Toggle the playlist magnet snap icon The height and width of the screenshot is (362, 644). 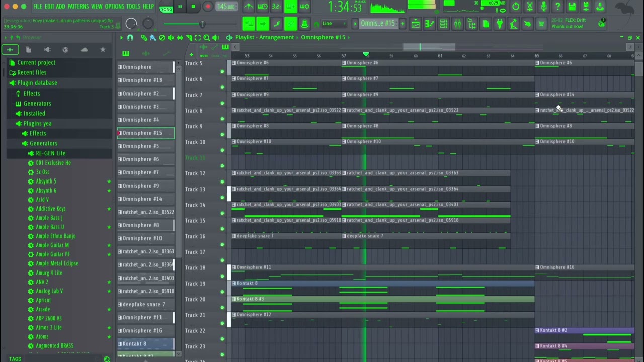130,38
